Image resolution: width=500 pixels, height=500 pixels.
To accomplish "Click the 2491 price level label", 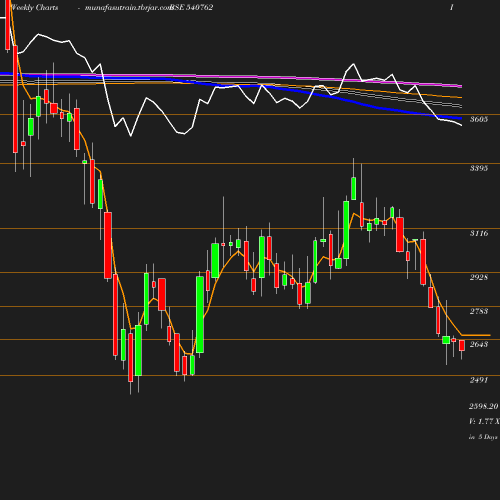I will [479, 380].
